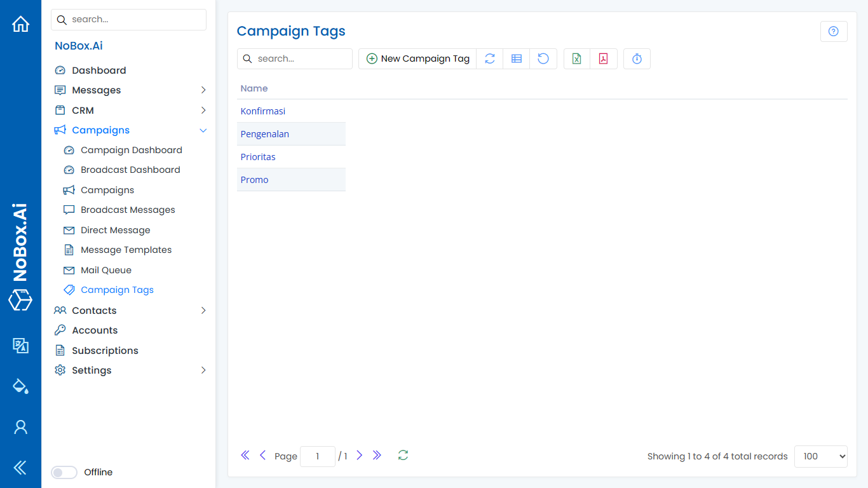Export campaign tags to PDF
The width and height of the screenshot is (868, 488).
click(x=604, y=58)
